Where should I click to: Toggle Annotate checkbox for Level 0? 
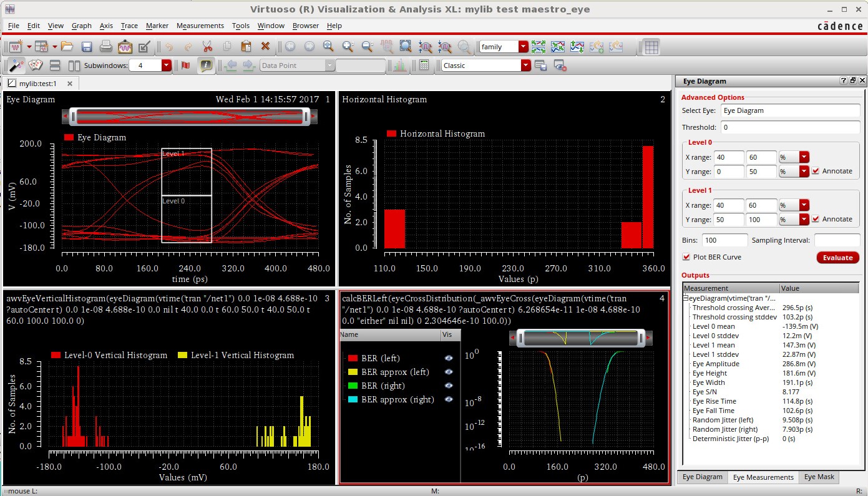coord(816,171)
